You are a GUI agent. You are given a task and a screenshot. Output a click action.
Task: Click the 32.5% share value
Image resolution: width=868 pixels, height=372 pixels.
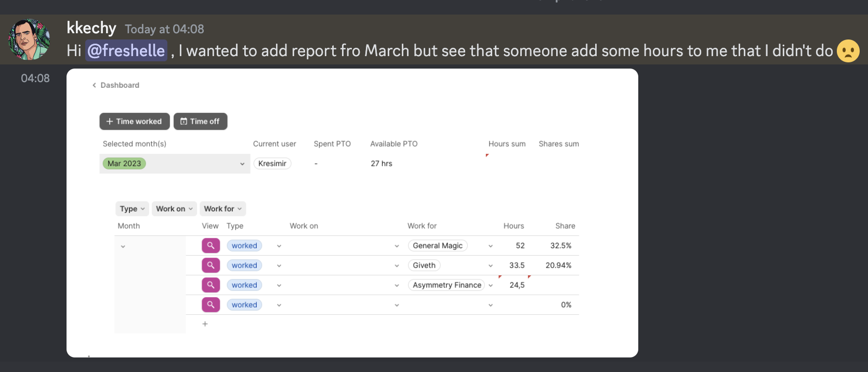tap(561, 246)
